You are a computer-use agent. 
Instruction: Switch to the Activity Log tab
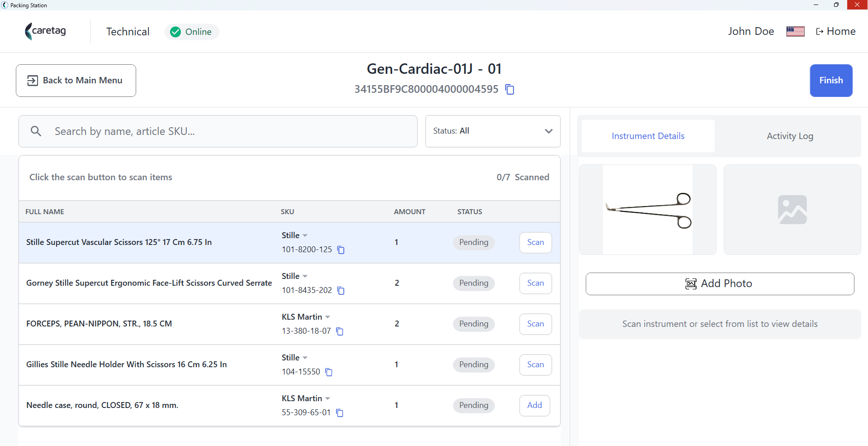pyautogui.click(x=790, y=136)
